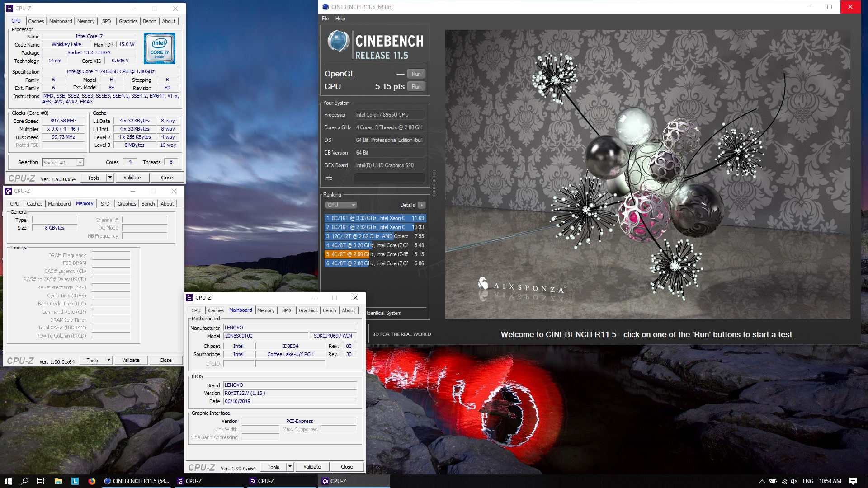
Task: Click the Core Speed 897.58 MHz value
Action: 63,121
